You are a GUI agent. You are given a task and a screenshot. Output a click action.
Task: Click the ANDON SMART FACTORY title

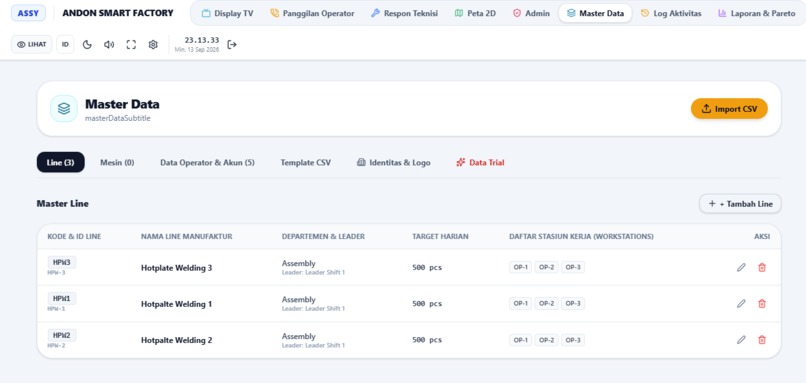(x=118, y=13)
